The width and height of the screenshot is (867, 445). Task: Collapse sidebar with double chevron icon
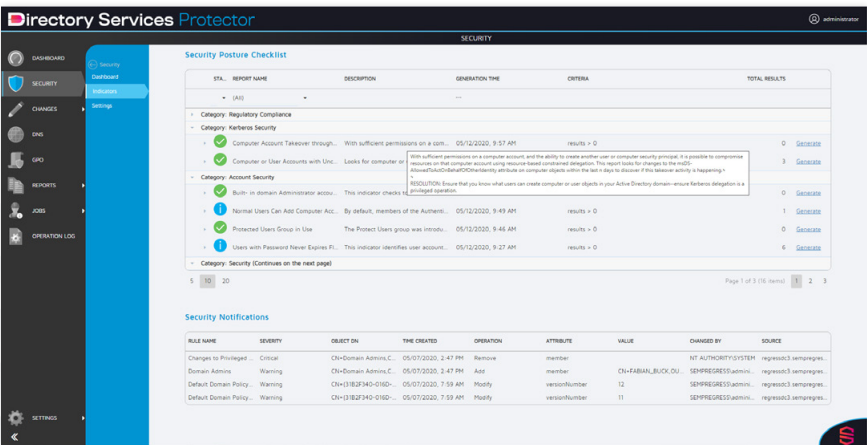coord(14,437)
